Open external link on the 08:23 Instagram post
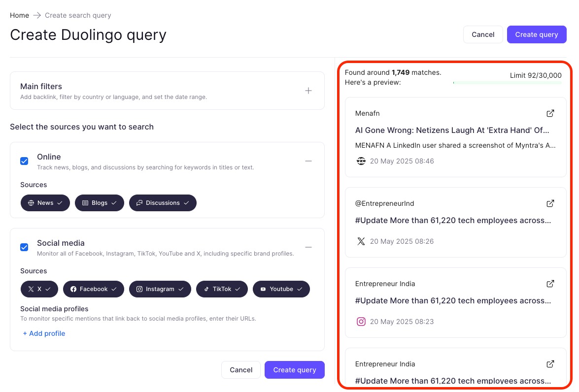 (550, 284)
